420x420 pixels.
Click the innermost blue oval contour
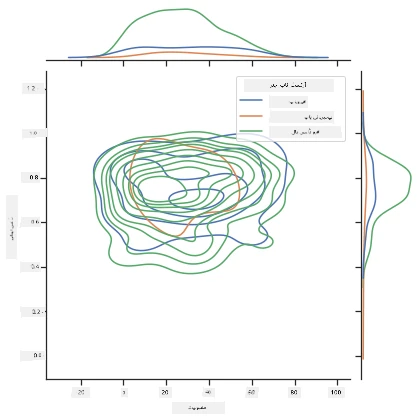[x=197, y=199]
